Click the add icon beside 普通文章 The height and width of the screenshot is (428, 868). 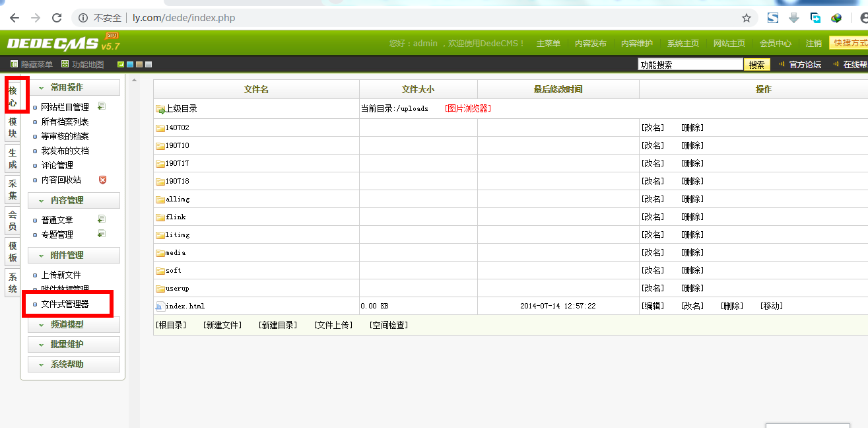coord(101,219)
